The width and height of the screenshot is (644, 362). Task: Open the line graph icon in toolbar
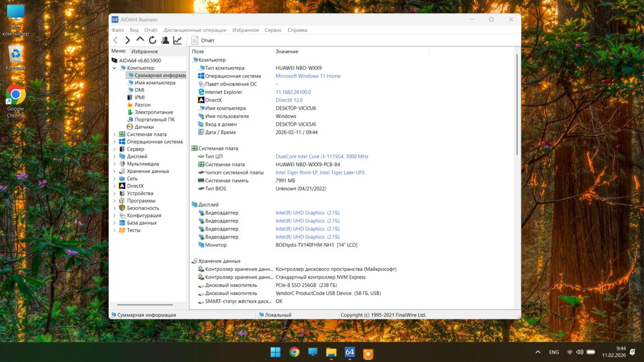pos(178,40)
